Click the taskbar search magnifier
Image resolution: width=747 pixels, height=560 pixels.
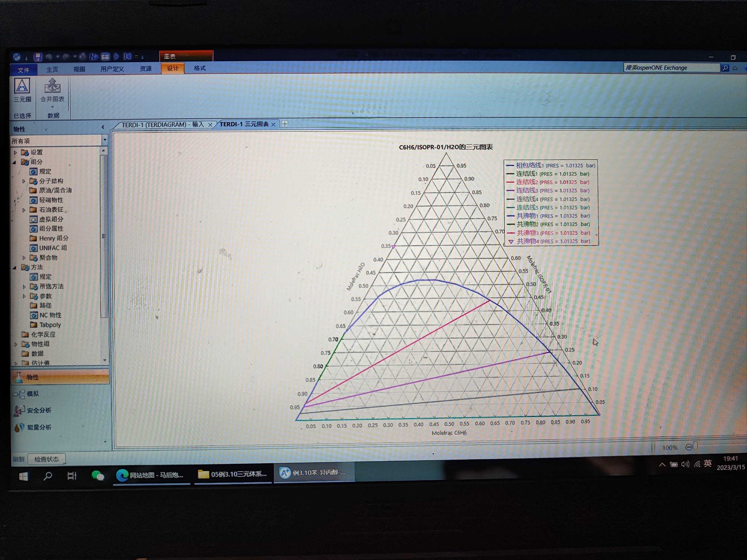click(48, 476)
